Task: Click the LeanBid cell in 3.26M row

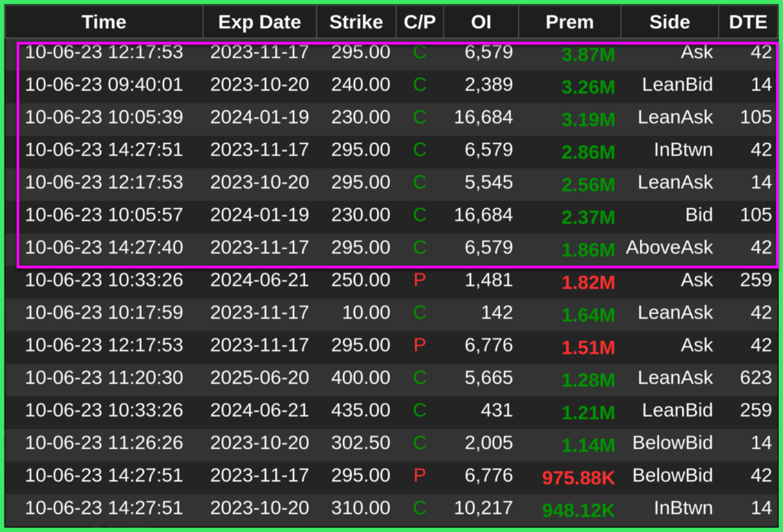Action: coord(677,84)
